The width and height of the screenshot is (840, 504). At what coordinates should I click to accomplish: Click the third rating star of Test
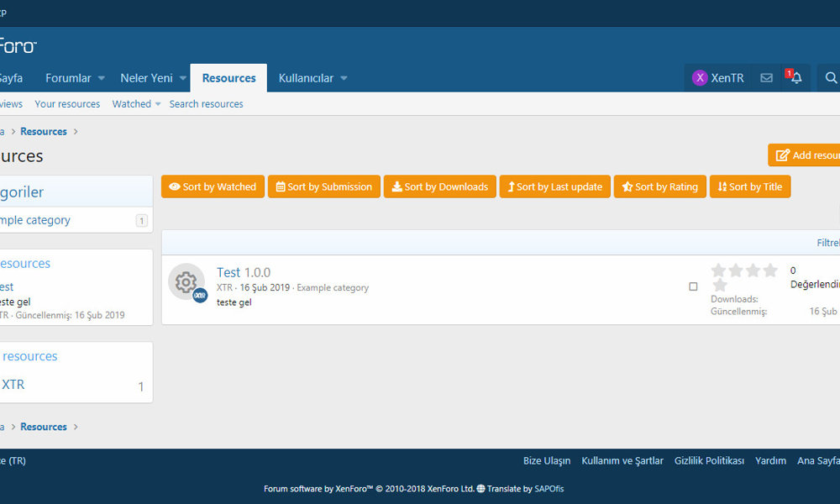(x=753, y=270)
